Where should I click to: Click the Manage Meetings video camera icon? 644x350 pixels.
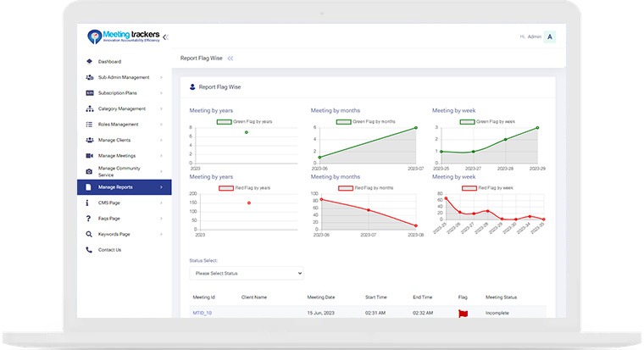click(89, 156)
